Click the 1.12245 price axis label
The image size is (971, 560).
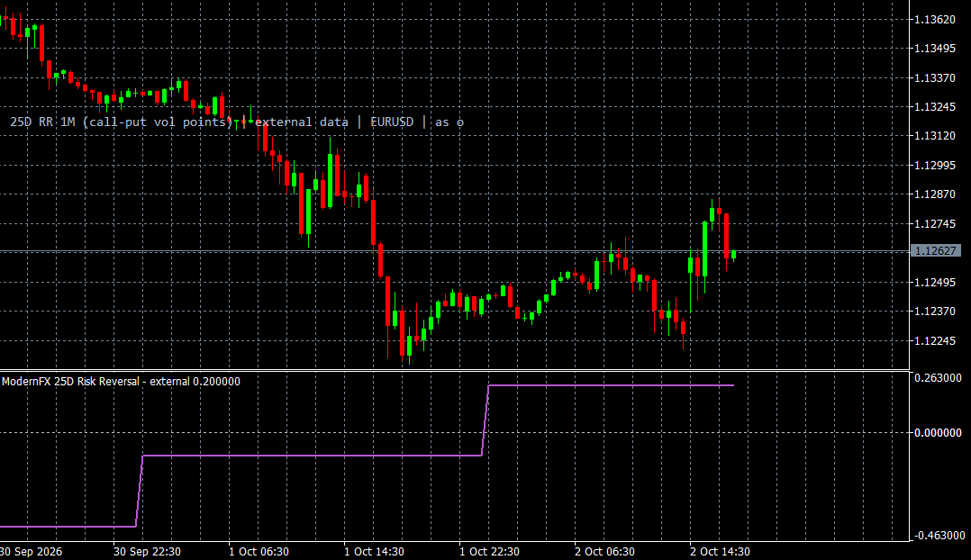tap(935, 341)
